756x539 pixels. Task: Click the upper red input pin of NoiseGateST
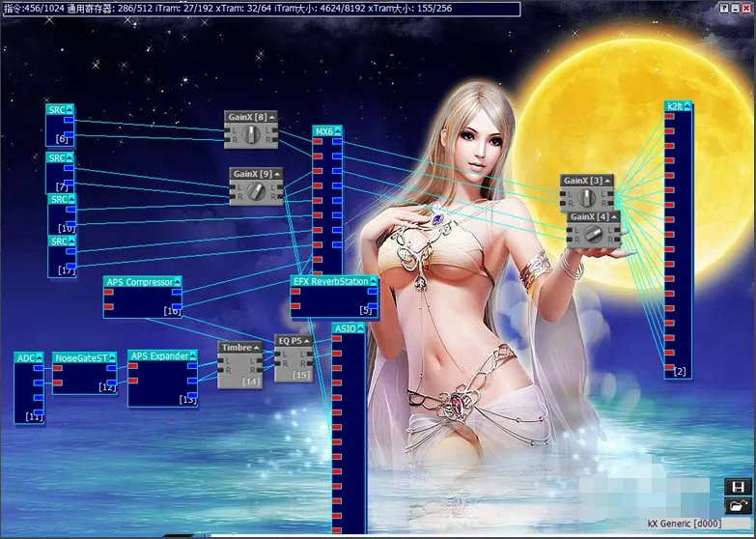57,368
